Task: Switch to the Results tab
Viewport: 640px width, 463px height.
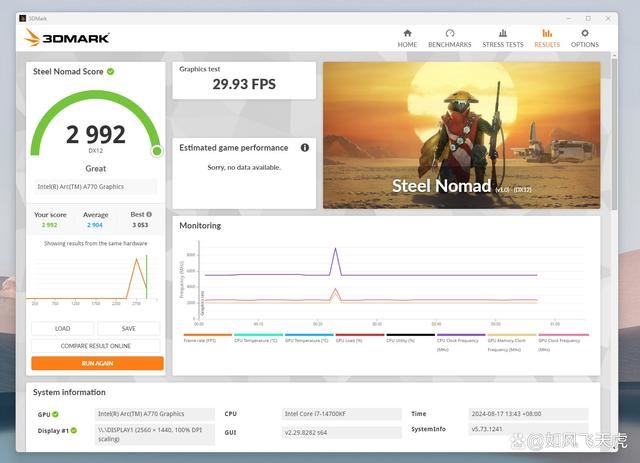Action: [x=547, y=38]
